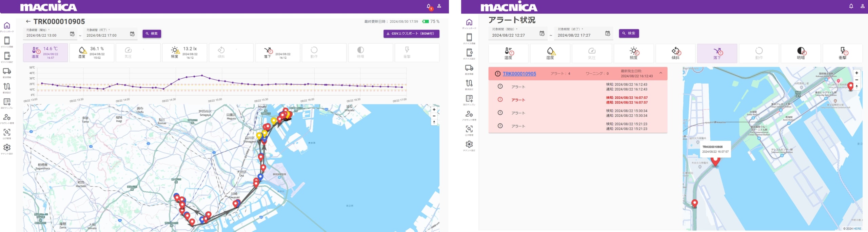The width and height of the screenshot is (868, 232).
Task: Select 温度 alert tab in alert window
Action: pos(508,54)
